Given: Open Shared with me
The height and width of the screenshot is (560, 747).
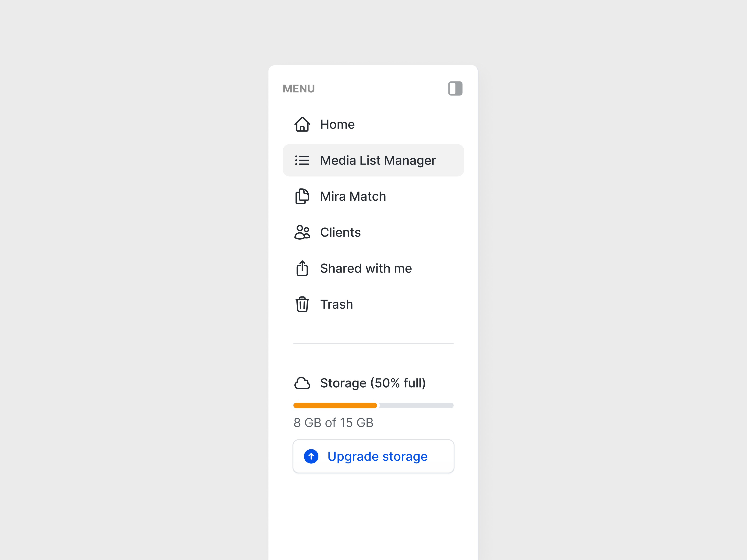Looking at the screenshot, I should click(x=366, y=268).
